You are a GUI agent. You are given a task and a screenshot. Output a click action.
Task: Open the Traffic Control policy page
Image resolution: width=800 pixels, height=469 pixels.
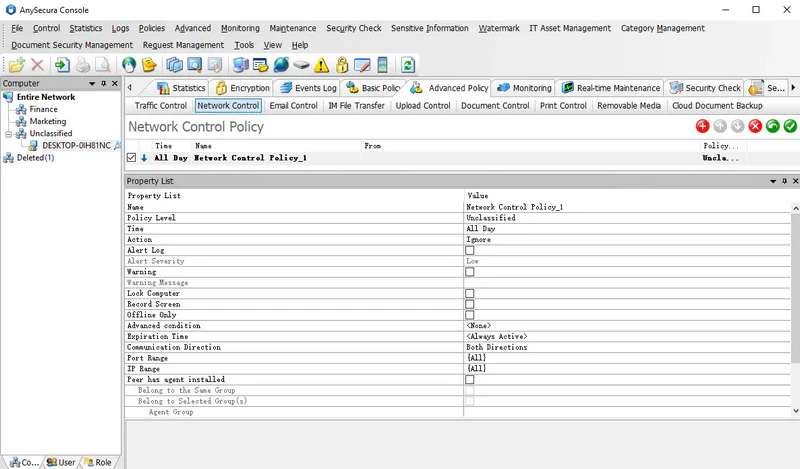click(161, 106)
